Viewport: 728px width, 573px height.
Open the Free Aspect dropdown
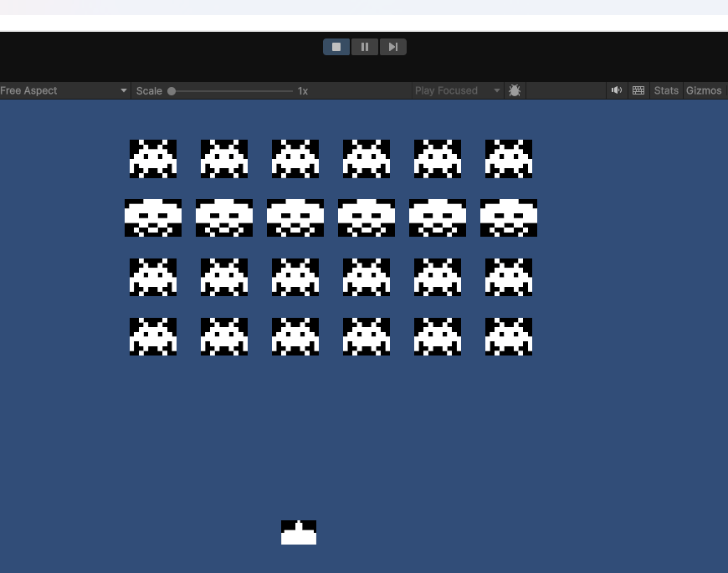(64, 90)
